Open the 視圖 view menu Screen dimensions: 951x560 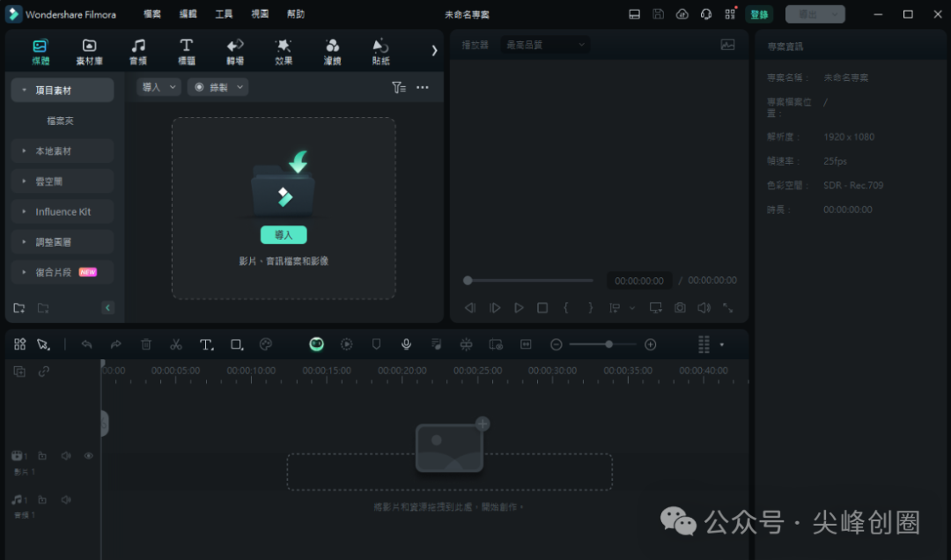click(x=260, y=14)
